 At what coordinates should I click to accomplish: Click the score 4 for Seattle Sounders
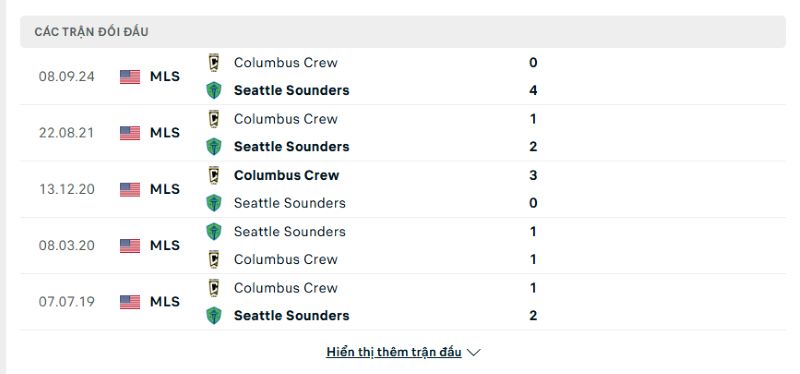tap(533, 90)
